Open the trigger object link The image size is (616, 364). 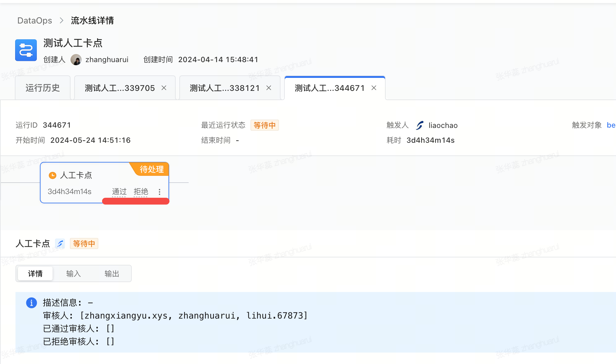click(611, 125)
